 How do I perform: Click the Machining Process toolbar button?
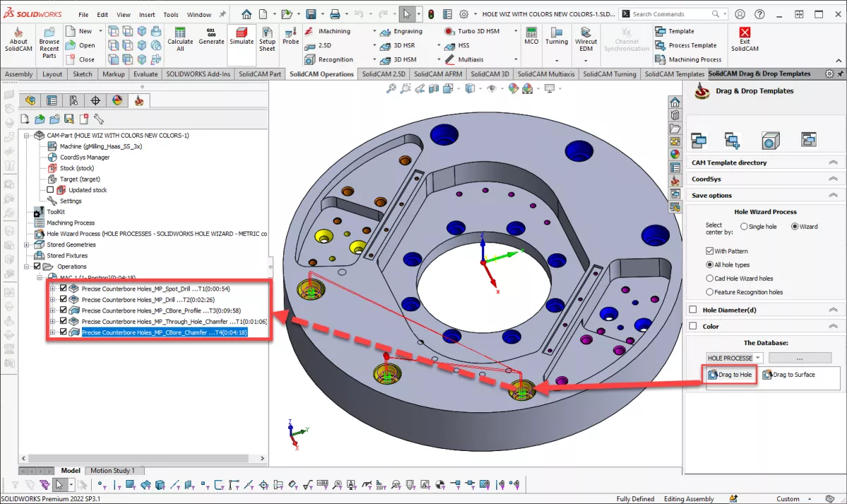[688, 60]
